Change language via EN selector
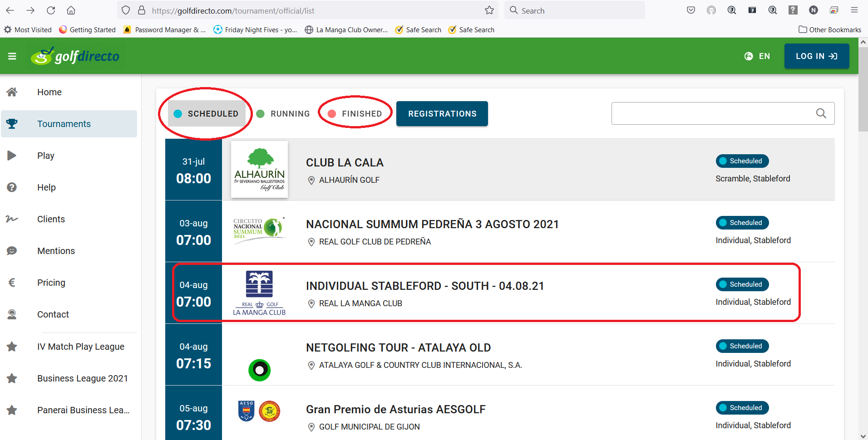 [764, 56]
